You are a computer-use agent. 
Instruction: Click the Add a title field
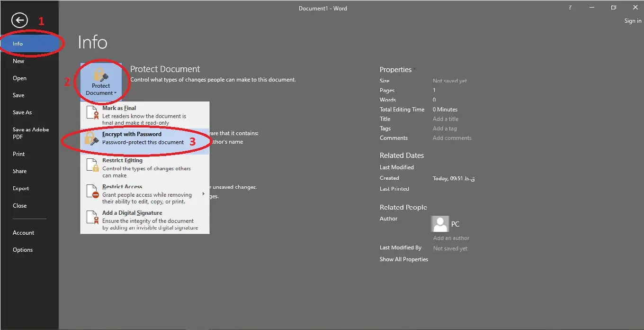(x=446, y=119)
